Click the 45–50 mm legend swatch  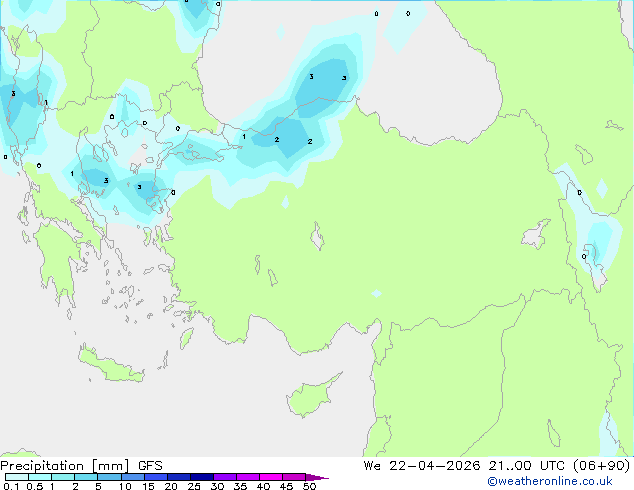click(x=294, y=477)
